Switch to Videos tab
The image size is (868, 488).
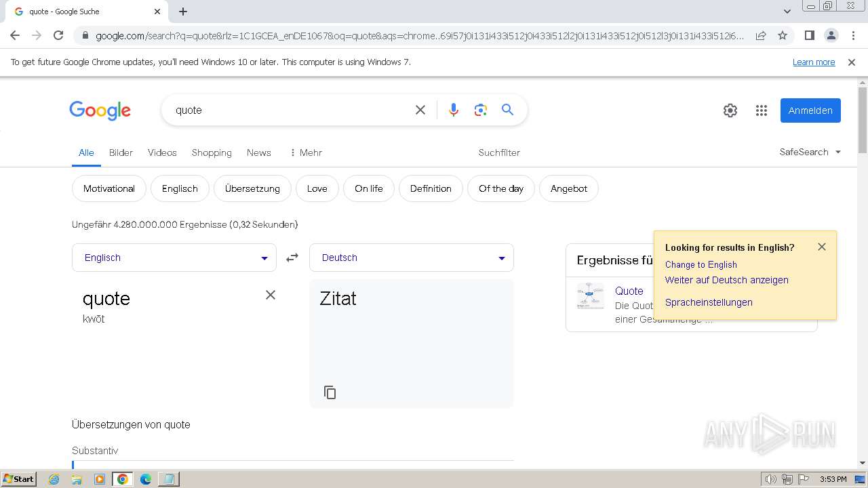(162, 152)
